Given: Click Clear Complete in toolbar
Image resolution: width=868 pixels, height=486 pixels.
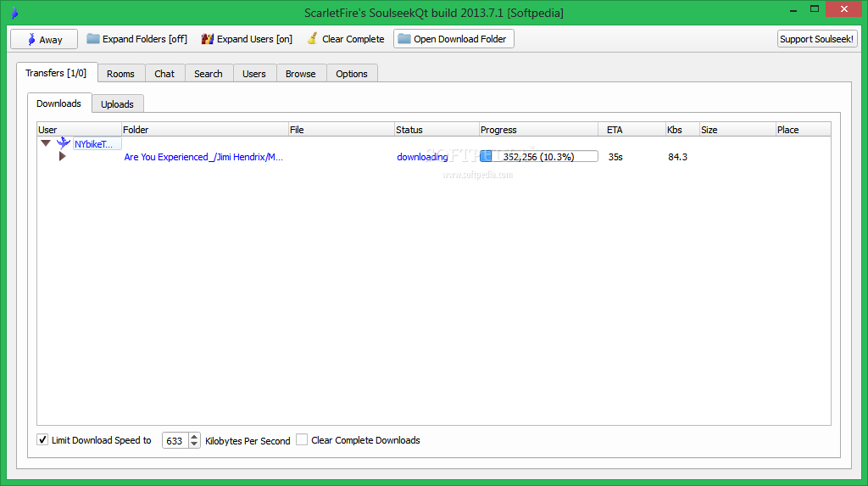Looking at the screenshot, I should (346, 39).
